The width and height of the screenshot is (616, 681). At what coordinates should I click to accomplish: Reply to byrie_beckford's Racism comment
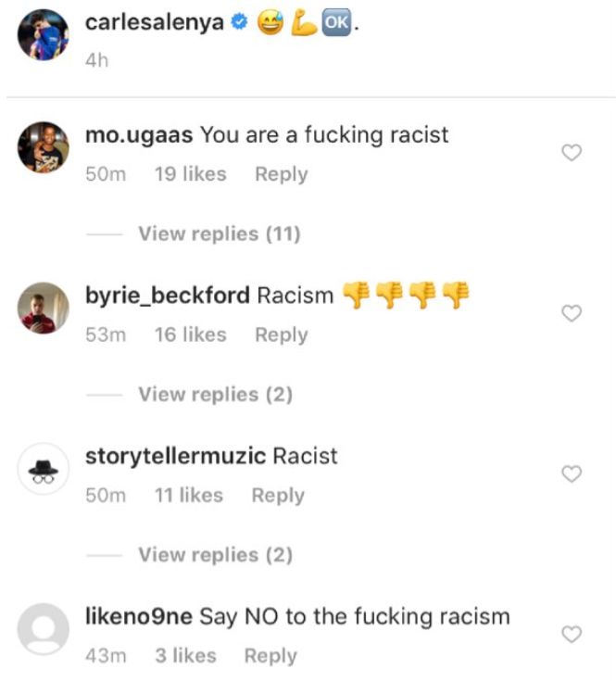tap(282, 334)
